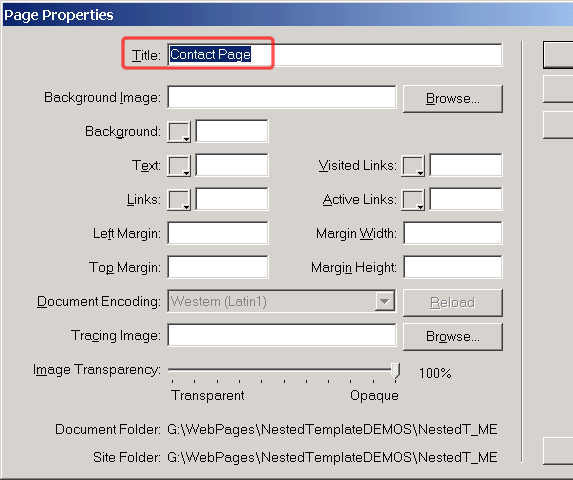
Task: Open the Links color swatch picker
Action: 179,200
